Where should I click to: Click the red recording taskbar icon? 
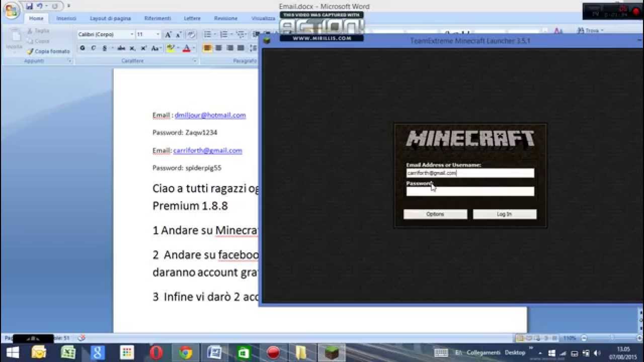pyautogui.click(x=273, y=352)
